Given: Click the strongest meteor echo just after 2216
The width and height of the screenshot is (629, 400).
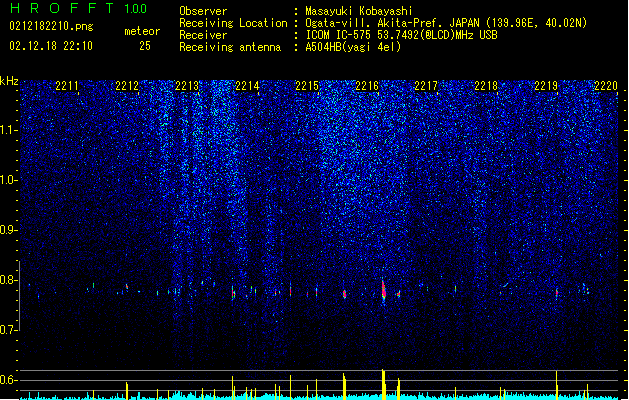Looking at the screenshot, I should (x=383, y=292).
